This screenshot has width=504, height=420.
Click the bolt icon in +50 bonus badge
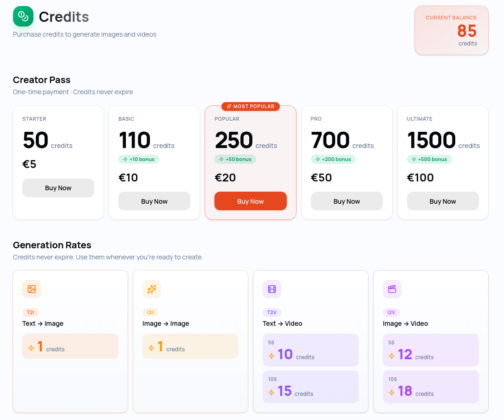point(221,159)
